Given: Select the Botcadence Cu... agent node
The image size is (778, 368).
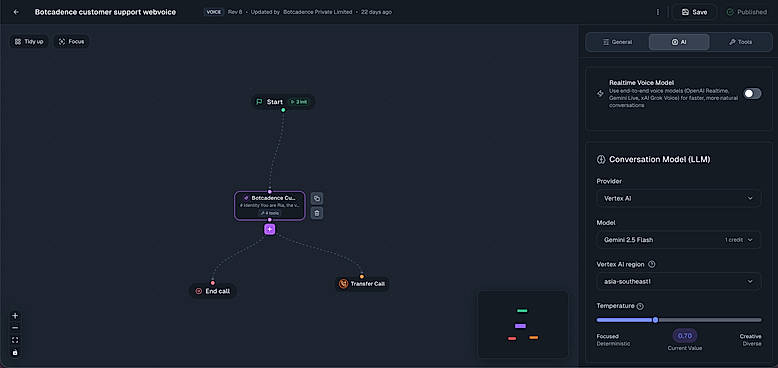Looking at the screenshot, I should coord(269,205).
